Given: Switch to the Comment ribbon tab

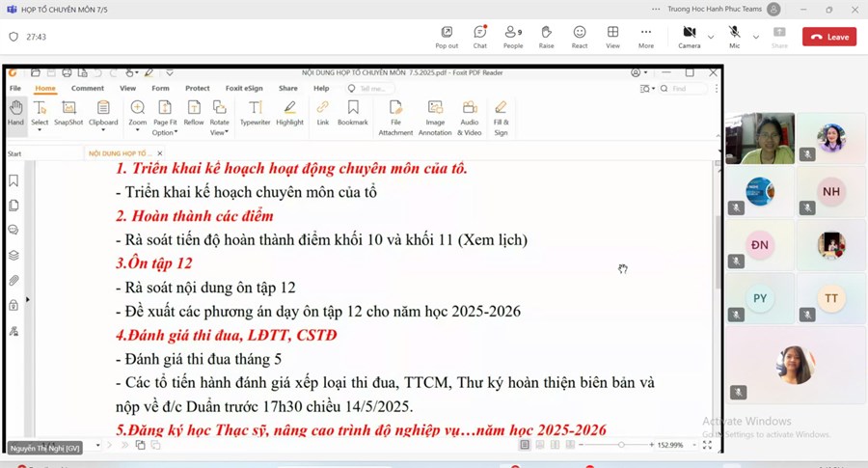Looking at the screenshot, I should [87, 88].
